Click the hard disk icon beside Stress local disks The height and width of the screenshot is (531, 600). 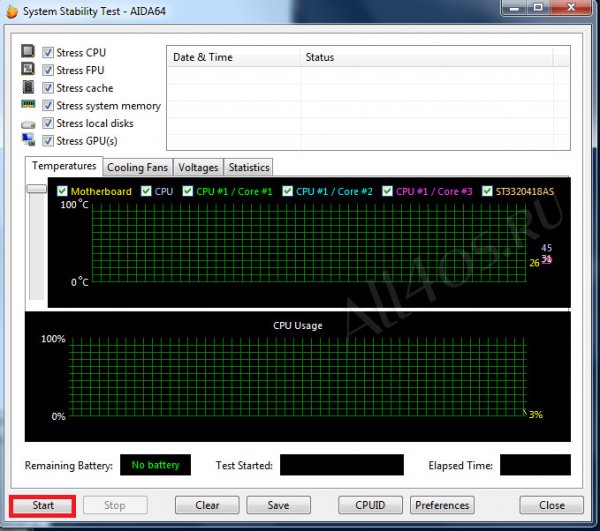[x=28, y=124]
